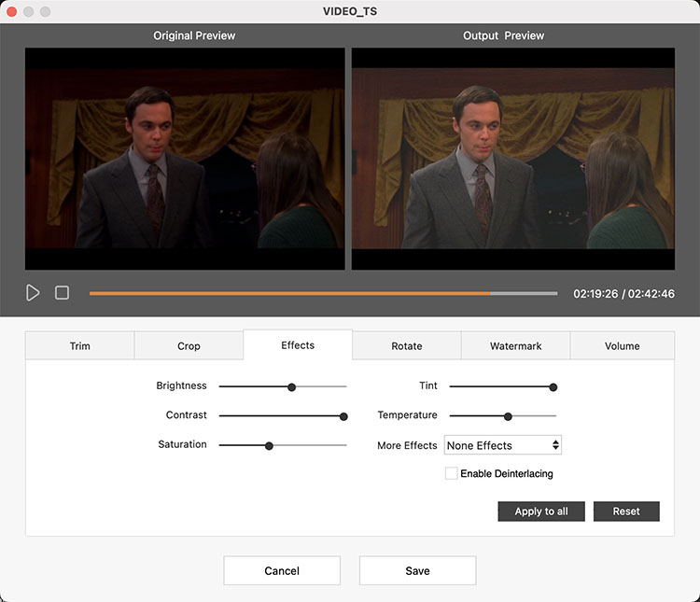Image resolution: width=700 pixels, height=602 pixels.
Task: Cancel the video editing dialog
Action: [x=282, y=571]
